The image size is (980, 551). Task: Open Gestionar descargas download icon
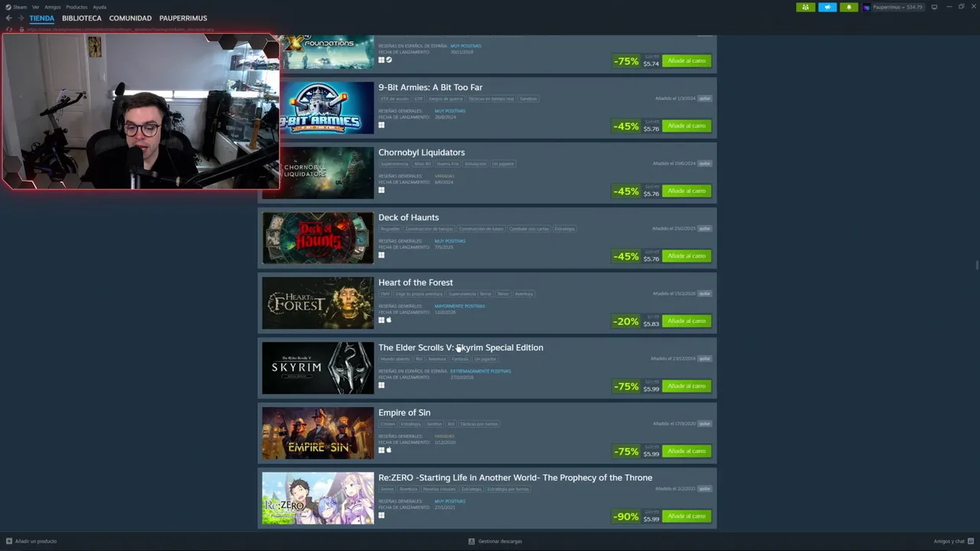(x=472, y=541)
